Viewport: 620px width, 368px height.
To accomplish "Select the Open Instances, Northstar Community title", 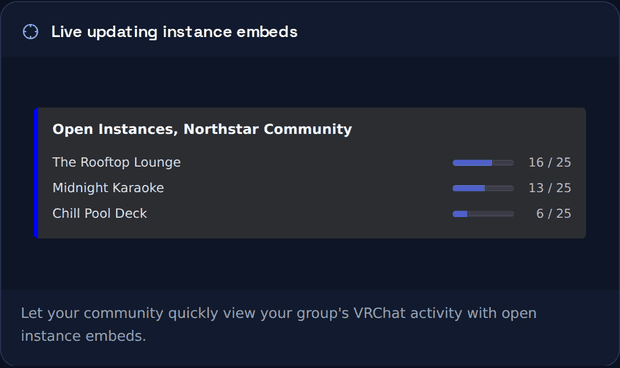I will point(202,129).
